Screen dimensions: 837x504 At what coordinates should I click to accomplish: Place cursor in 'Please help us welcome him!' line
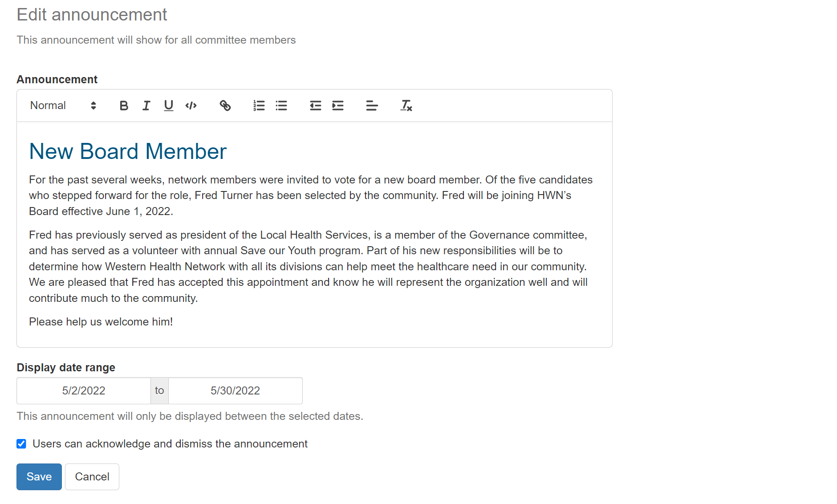pos(101,322)
